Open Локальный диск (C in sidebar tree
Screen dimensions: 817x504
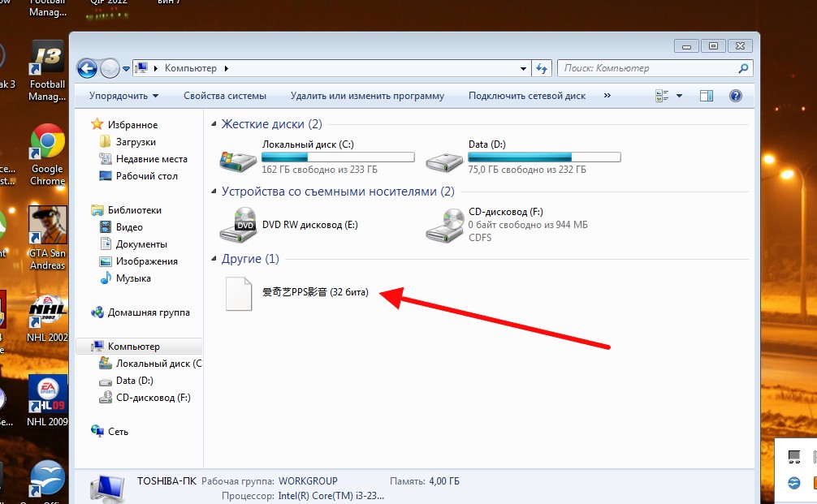[158, 364]
